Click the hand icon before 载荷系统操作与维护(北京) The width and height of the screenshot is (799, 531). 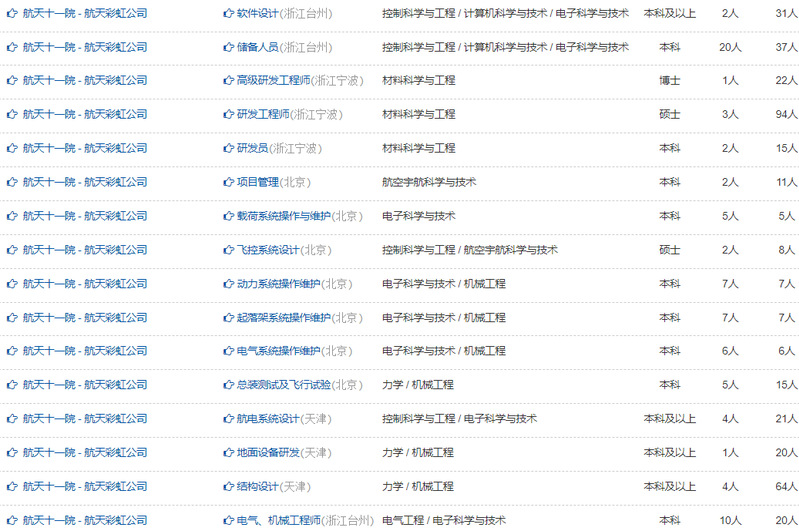(x=228, y=216)
